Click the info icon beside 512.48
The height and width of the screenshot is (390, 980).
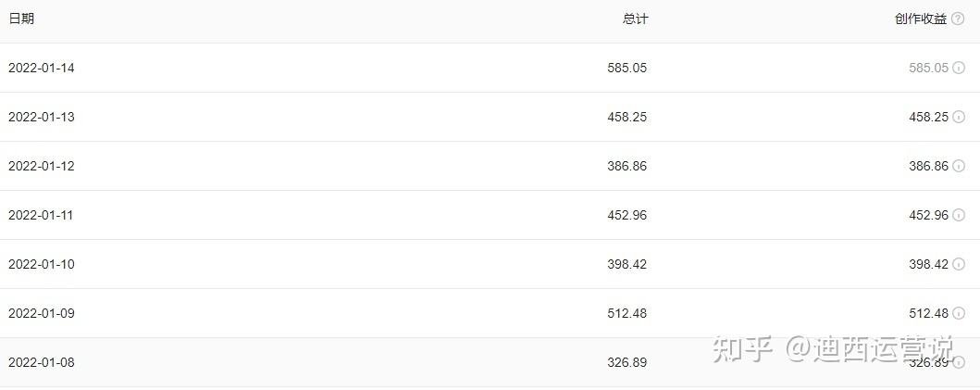(958, 313)
